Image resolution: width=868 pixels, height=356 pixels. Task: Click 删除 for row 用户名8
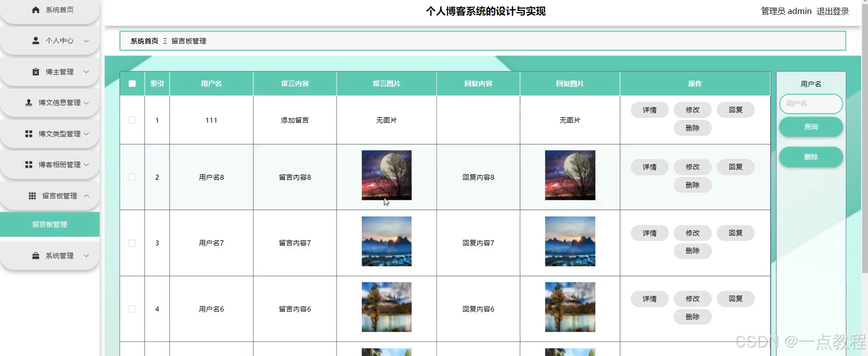[x=693, y=185]
